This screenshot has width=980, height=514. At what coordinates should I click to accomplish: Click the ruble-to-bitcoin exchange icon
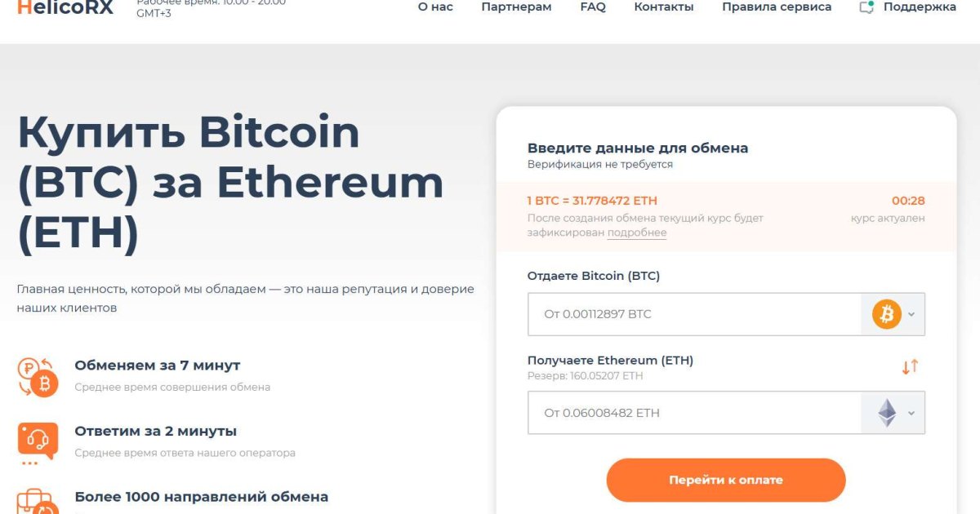pos(38,377)
